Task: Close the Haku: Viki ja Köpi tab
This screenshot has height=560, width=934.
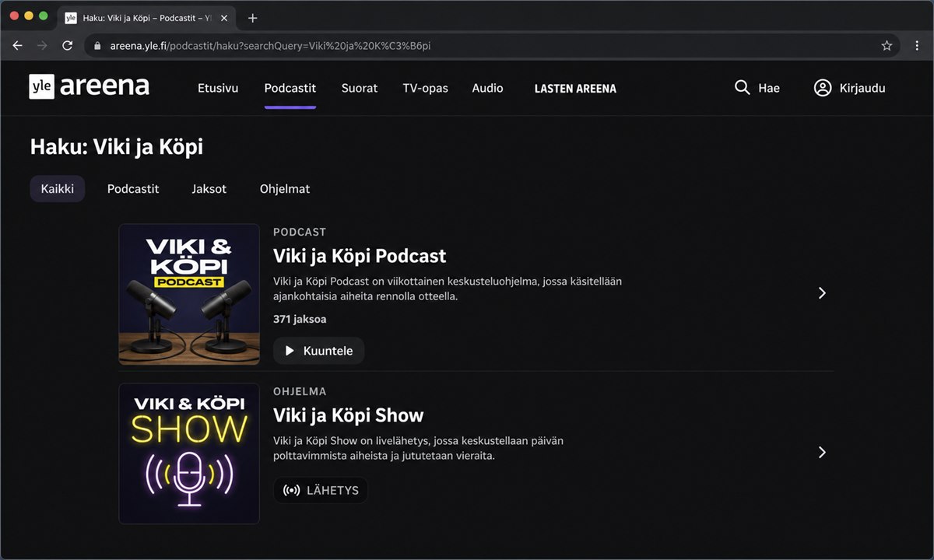Action: click(224, 18)
